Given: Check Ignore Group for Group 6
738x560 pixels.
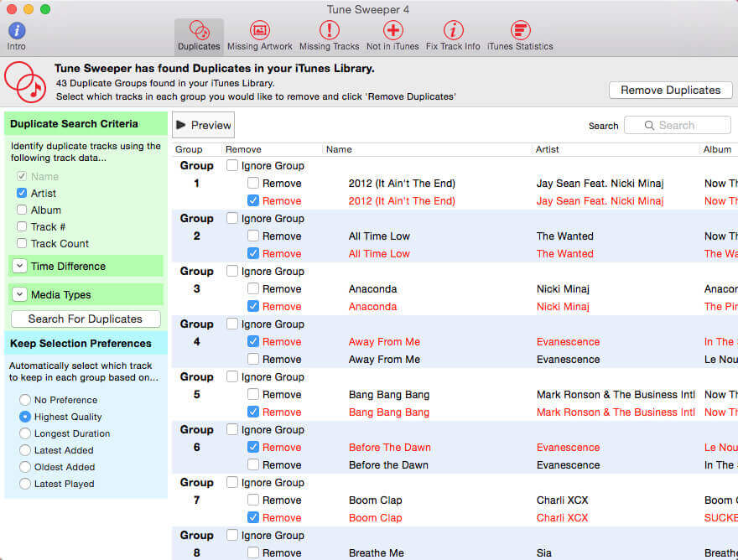Looking at the screenshot, I should 232,430.
